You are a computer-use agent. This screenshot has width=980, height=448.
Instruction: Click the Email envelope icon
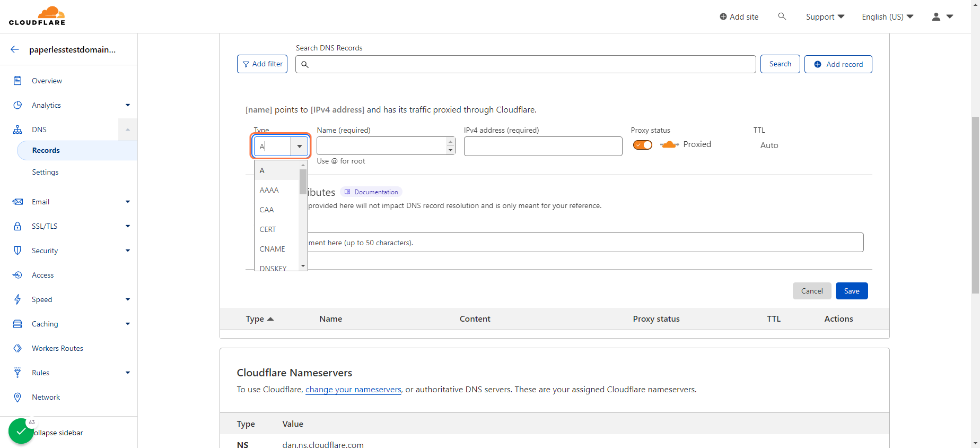tap(17, 202)
